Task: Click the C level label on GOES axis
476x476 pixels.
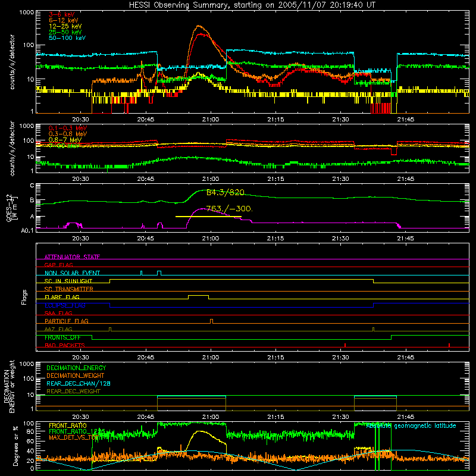Action: (32, 186)
